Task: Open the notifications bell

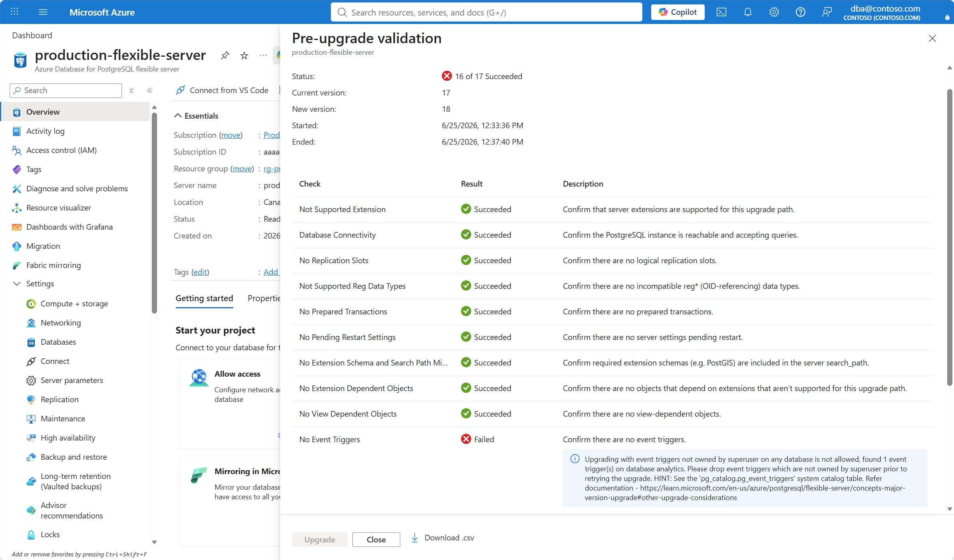Action: point(747,12)
